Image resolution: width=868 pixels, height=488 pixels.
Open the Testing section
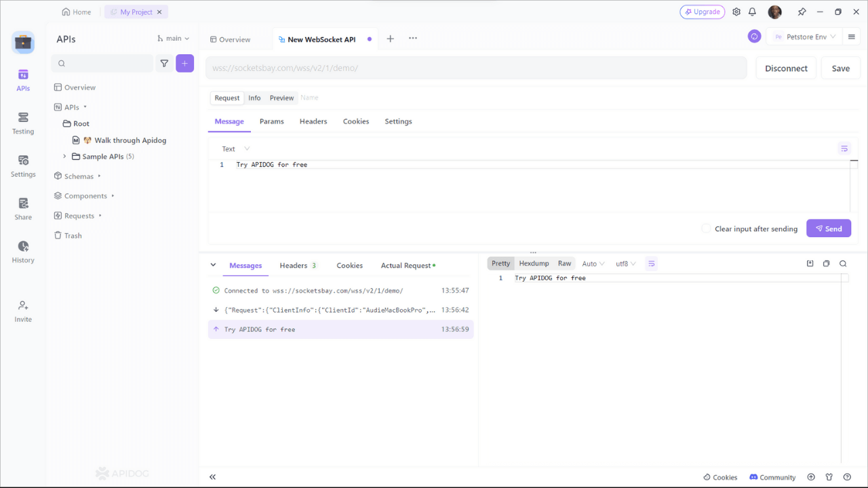(23, 123)
